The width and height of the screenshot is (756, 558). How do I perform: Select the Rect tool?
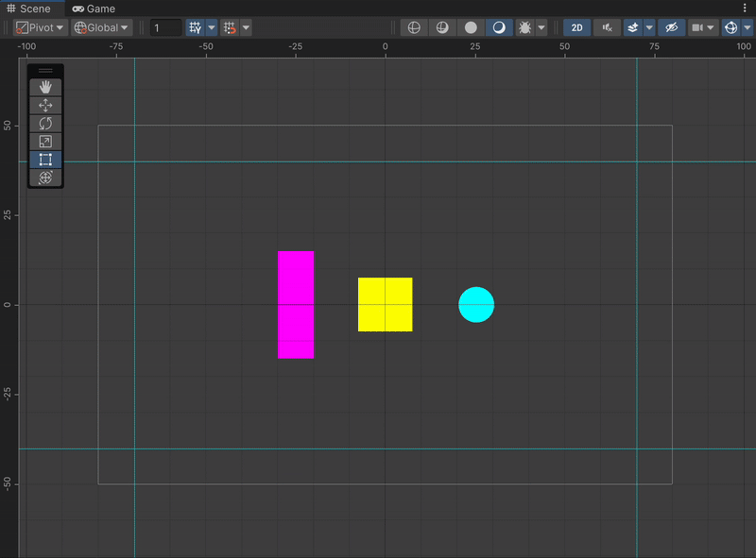[45, 160]
